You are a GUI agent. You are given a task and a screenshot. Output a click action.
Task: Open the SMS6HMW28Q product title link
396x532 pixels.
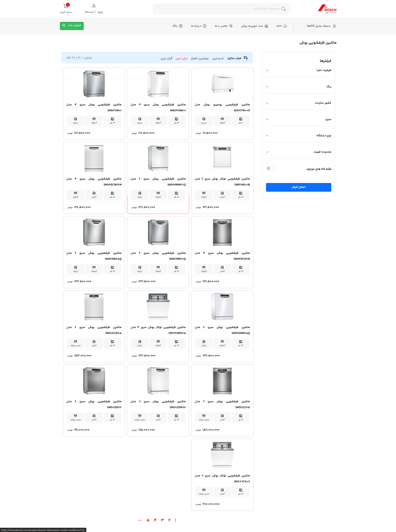(158, 182)
